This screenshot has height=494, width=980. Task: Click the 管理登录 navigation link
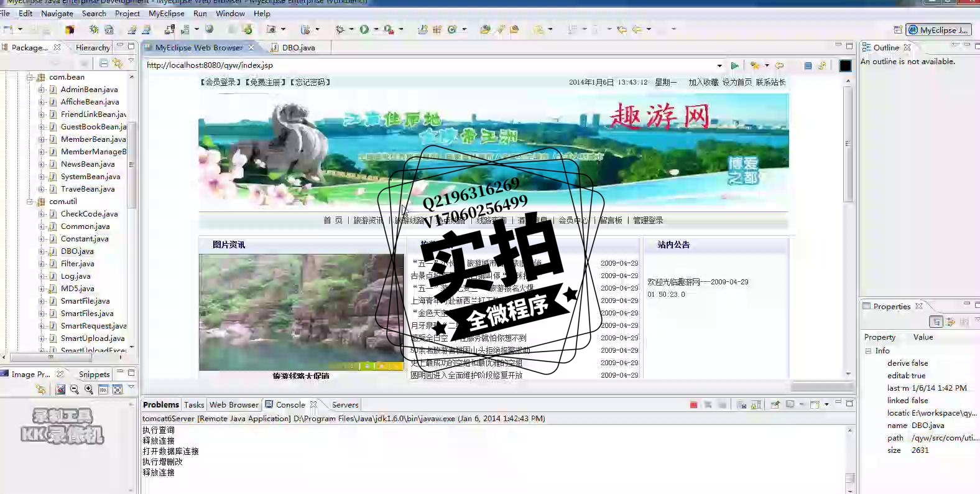pos(648,220)
